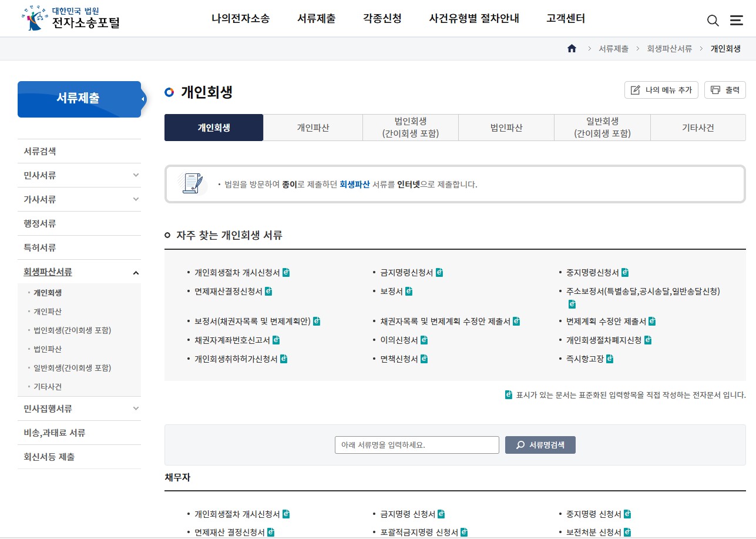Viewport: 756px width, 539px height.
Task: Expand the 가사서류 sidebar section
Action: click(x=79, y=199)
